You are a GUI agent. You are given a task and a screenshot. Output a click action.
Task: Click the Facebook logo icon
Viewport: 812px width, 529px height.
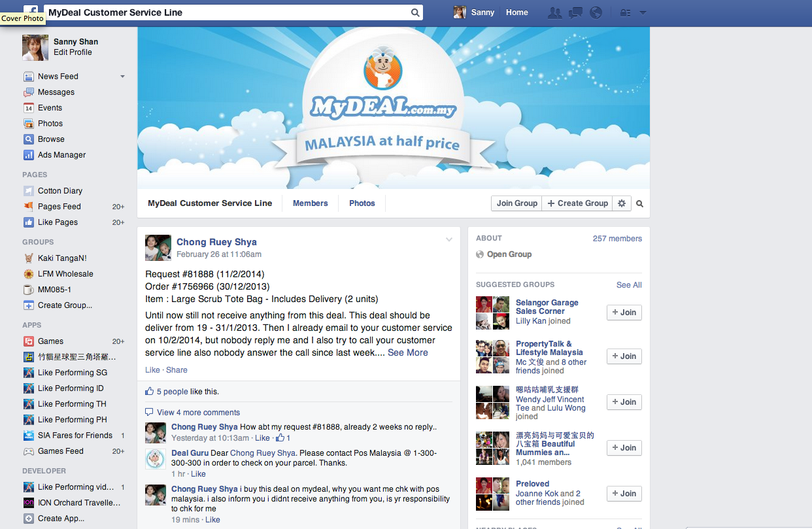tap(31, 9)
